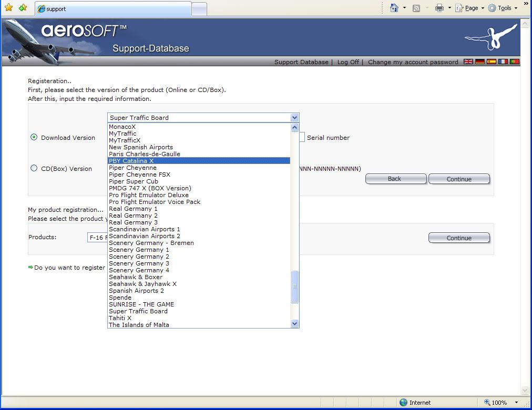Switch site language to Spanish flag
The image size is (532, 410).
point(492,61)
